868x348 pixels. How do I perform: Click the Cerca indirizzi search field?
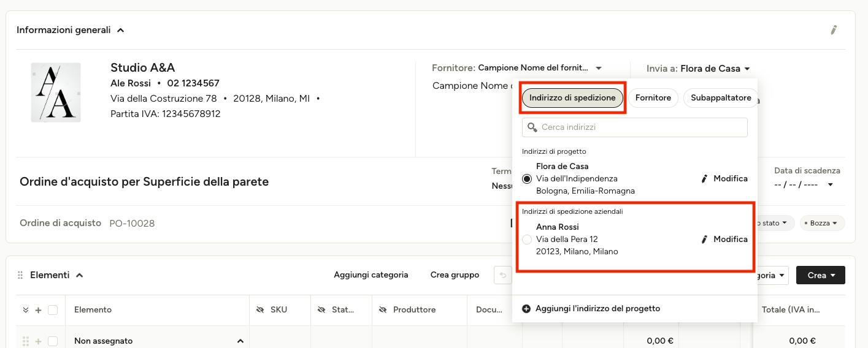(635, 127)
